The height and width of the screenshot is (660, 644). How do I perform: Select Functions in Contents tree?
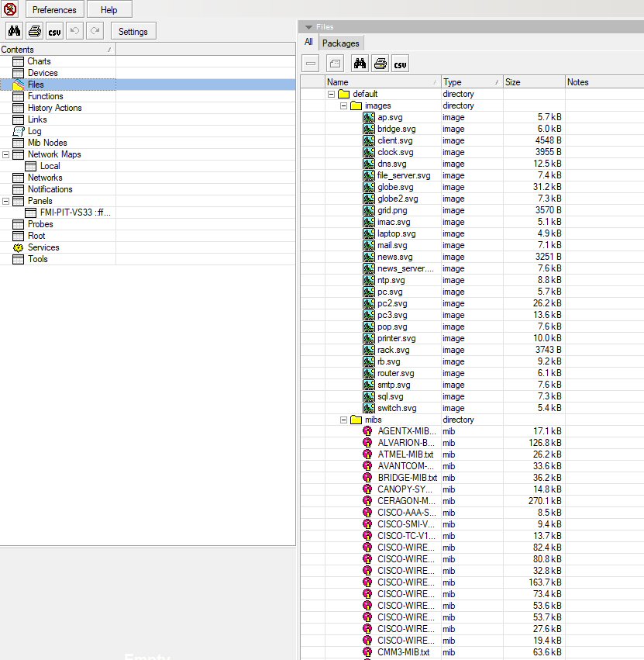(x=46, y=96)
